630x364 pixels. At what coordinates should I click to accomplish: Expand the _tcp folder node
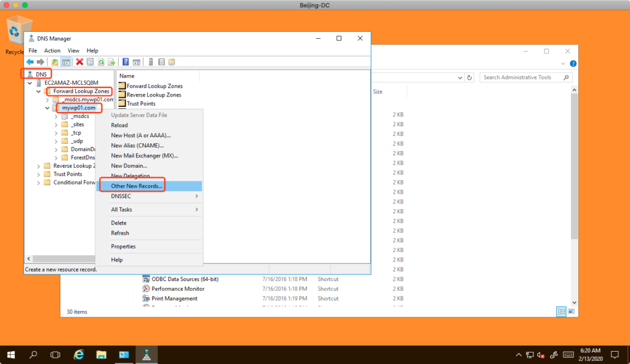click(x=56, y=133)
